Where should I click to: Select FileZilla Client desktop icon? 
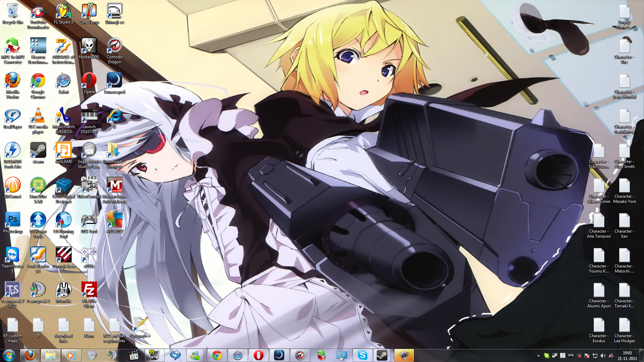point(89,295)
